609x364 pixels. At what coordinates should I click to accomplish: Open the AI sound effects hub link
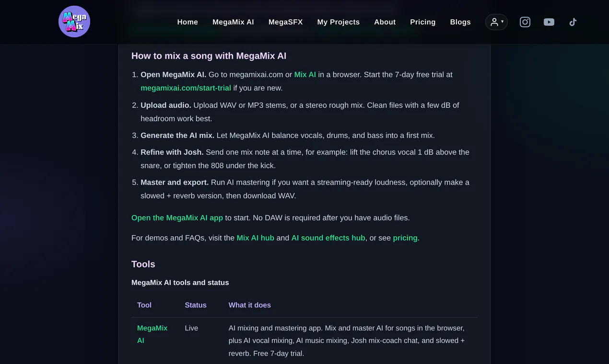pyautogui.click(x=328, y=238)
